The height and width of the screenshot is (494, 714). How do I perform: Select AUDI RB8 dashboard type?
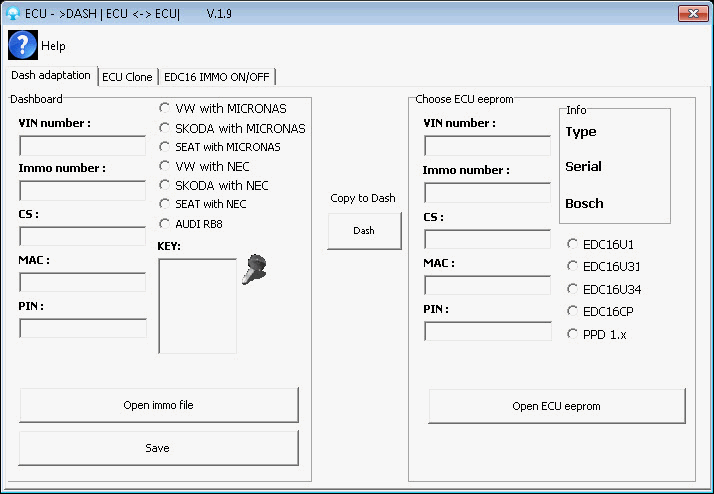(x=165, y=223)
